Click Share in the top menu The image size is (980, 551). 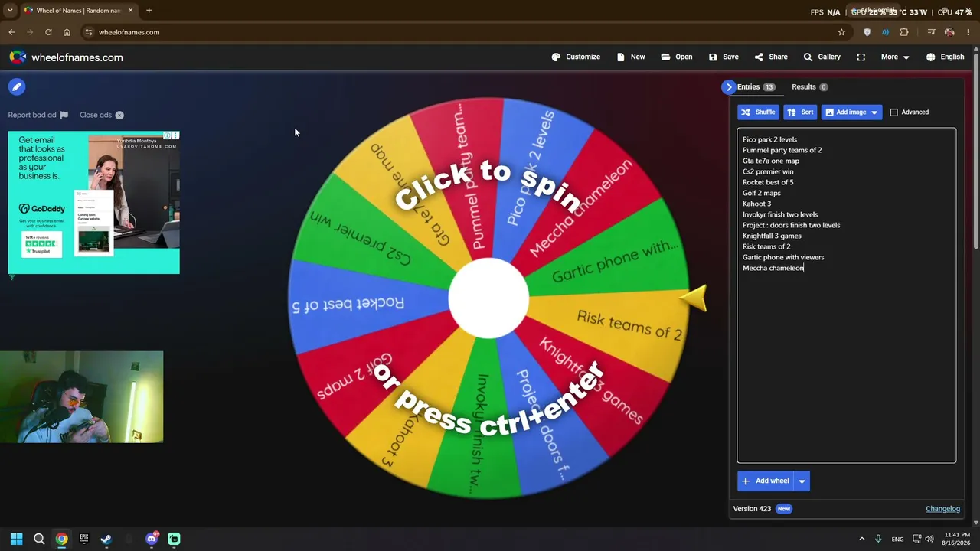click(771, 57)
